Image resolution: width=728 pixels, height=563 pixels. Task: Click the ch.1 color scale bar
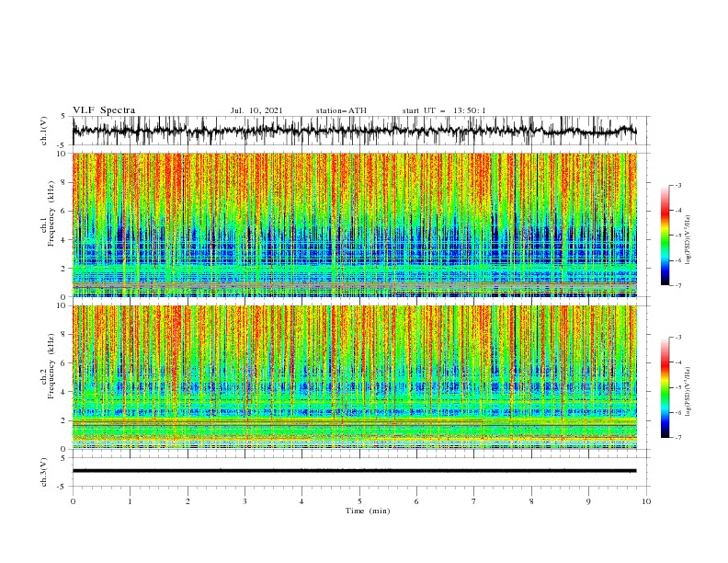tap(665, 236)
